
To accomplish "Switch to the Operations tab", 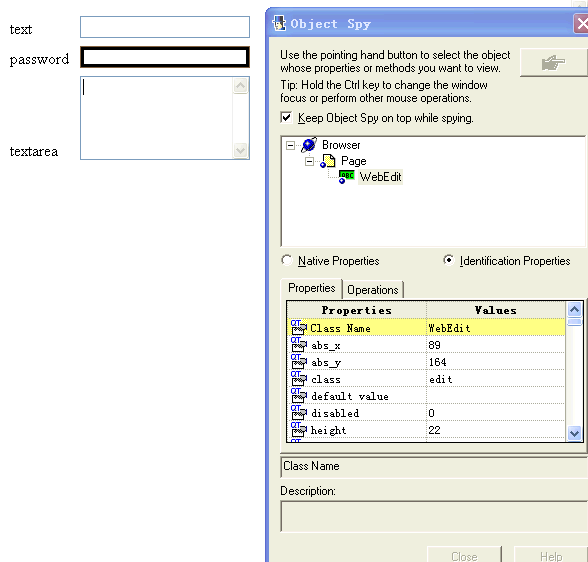I will [x=373, y=290].
